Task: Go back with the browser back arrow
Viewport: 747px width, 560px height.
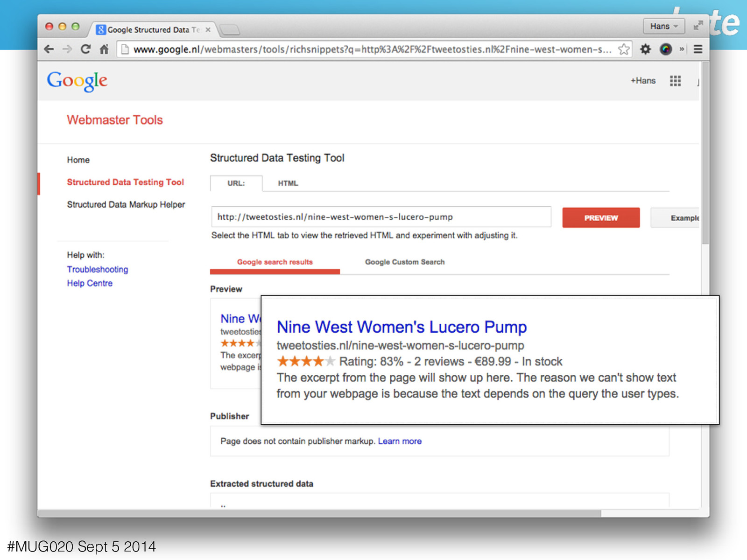Action: click(x=49, y=49)
